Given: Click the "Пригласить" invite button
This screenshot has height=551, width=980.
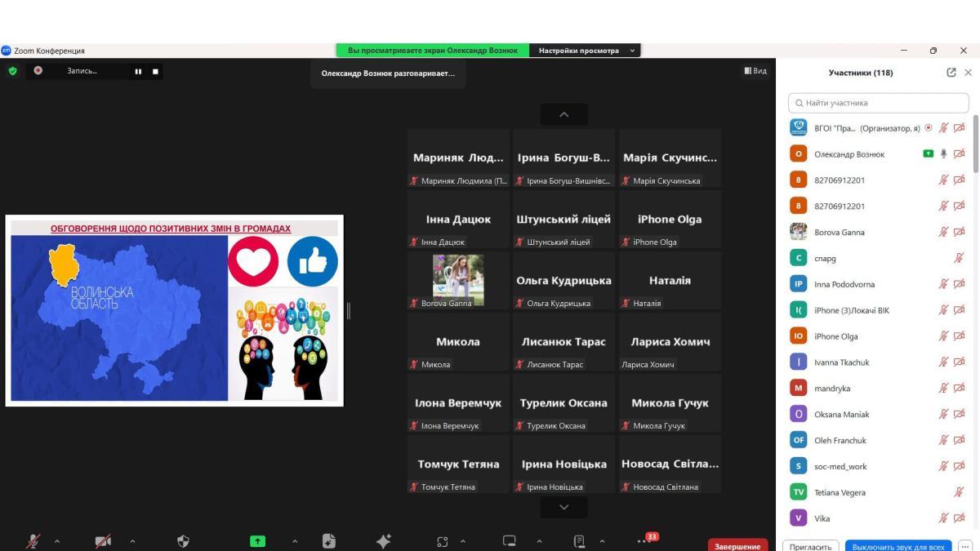Looking at the screenshot, I should tap(811, 546).
